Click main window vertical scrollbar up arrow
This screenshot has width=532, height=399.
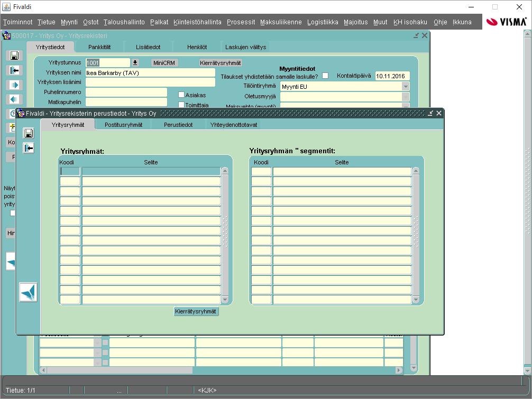(x=528, y=34)
